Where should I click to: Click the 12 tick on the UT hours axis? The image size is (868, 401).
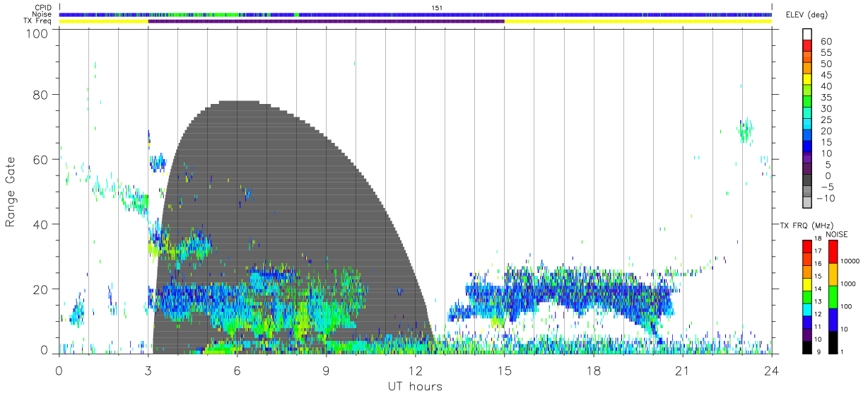(416, 370)
